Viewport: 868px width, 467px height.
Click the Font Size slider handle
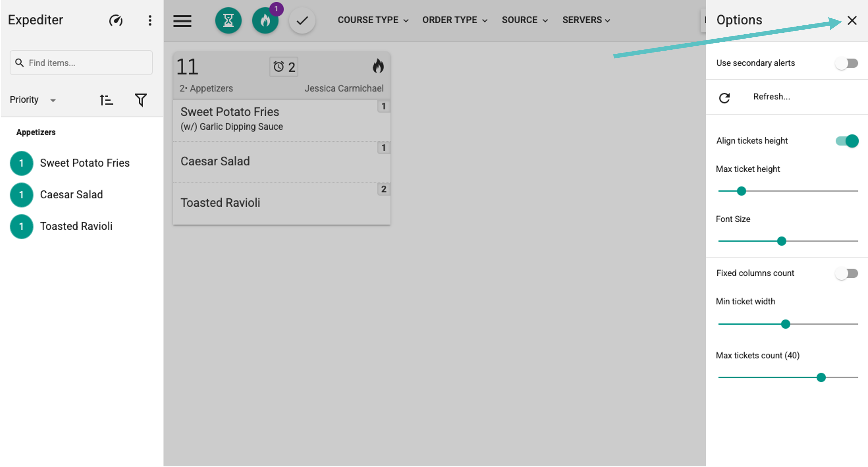pyautogui.click(x=781, y=241)
